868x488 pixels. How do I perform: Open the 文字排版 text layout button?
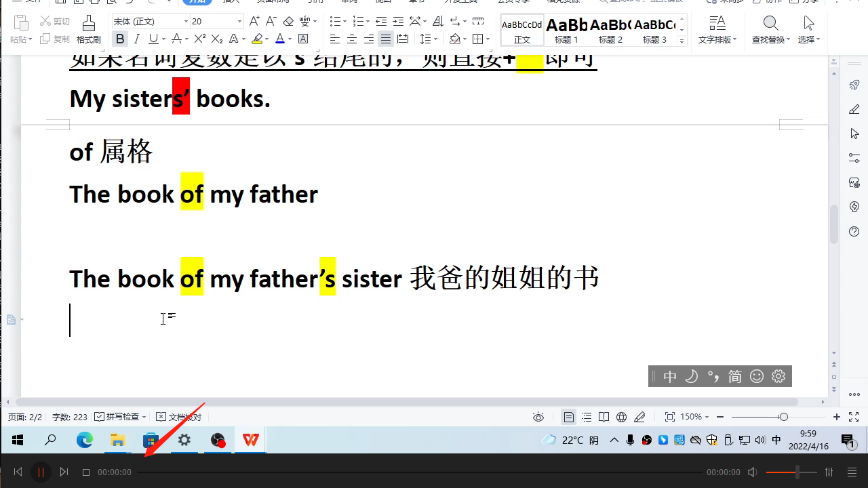717,30
